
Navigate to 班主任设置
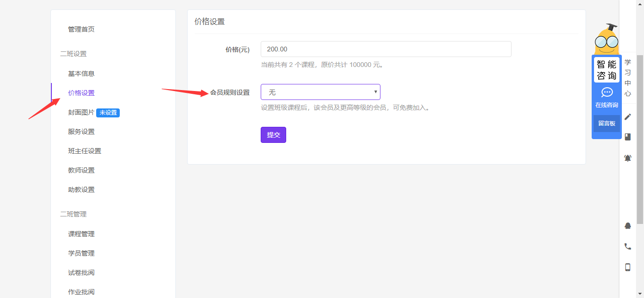click(x=84, y=151)
